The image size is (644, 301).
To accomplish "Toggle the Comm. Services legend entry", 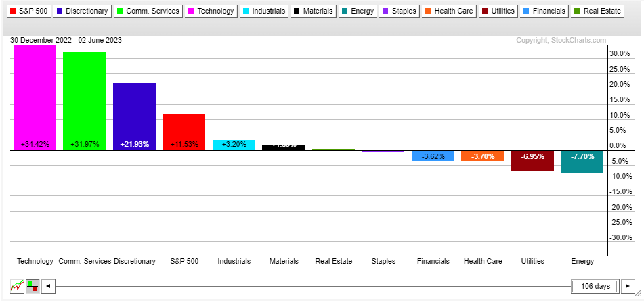I will pos(149,11).
